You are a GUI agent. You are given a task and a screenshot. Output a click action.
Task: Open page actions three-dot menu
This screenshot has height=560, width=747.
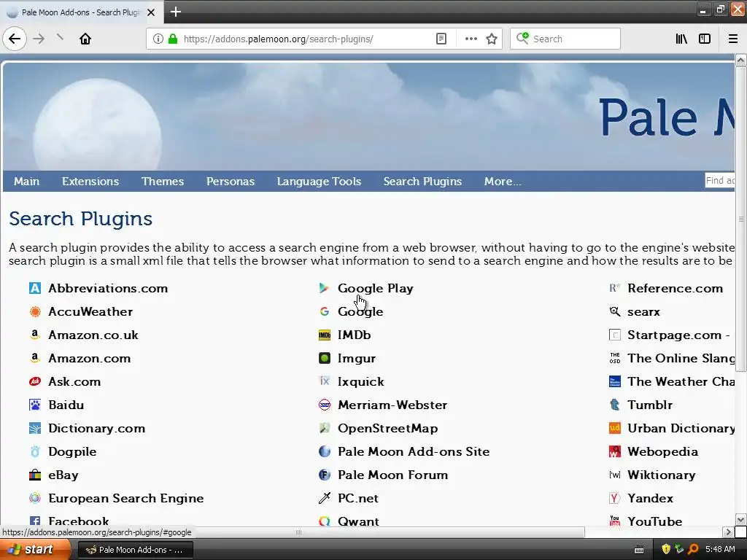[471, 39]
